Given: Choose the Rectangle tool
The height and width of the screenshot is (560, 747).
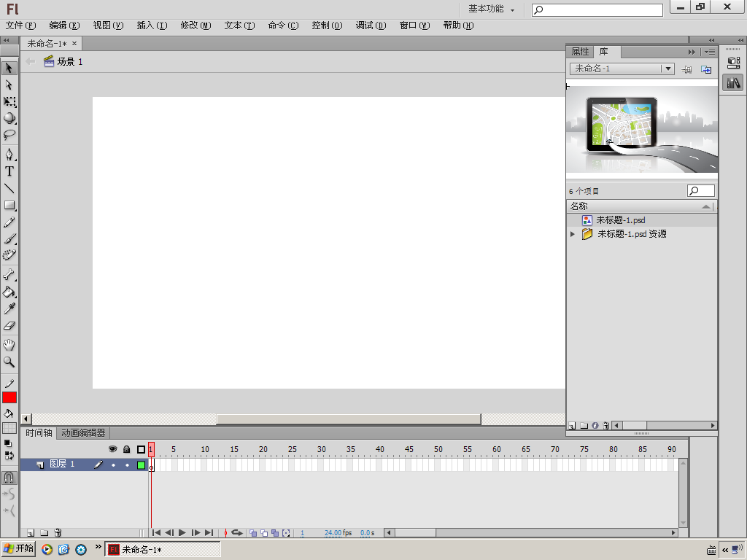Looking at the screenshot, I should 9,205.
